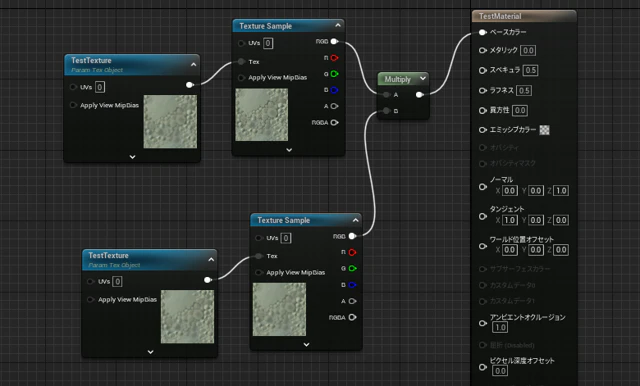Click blue B pin of Texture Sample feeding Multiply A
Screen dimensions: 640x386
(x=334, y=90)
